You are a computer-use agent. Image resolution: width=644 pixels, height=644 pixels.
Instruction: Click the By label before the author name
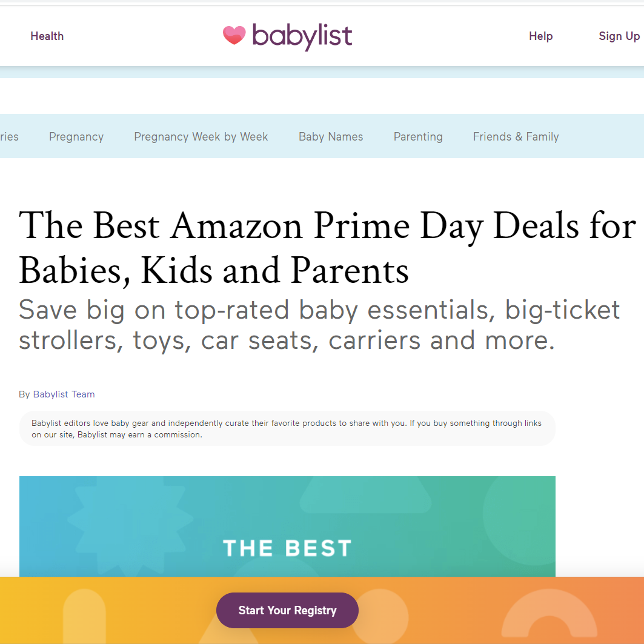24,394
